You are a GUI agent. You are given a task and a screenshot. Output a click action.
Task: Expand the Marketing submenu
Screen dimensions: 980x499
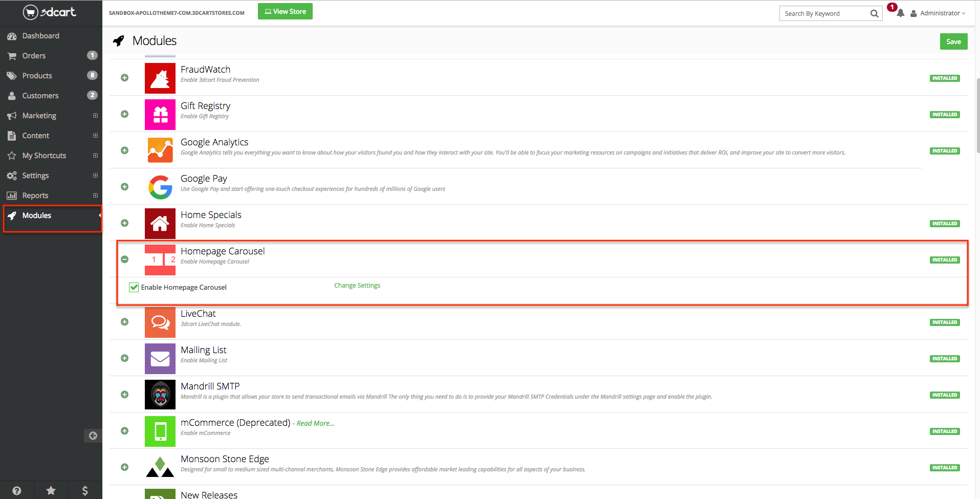pos(95,116)
